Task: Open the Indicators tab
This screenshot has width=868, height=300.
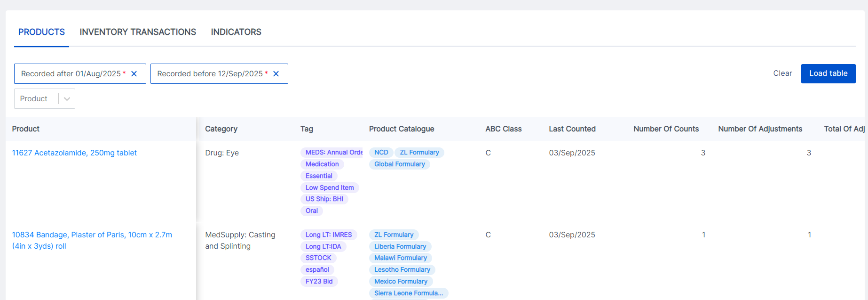Action: (x=236, y=32)
